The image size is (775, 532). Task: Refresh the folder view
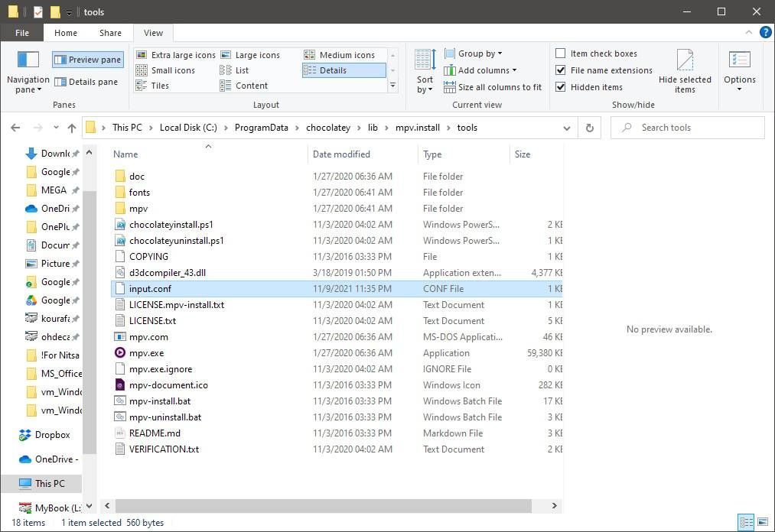click(590, 128)
